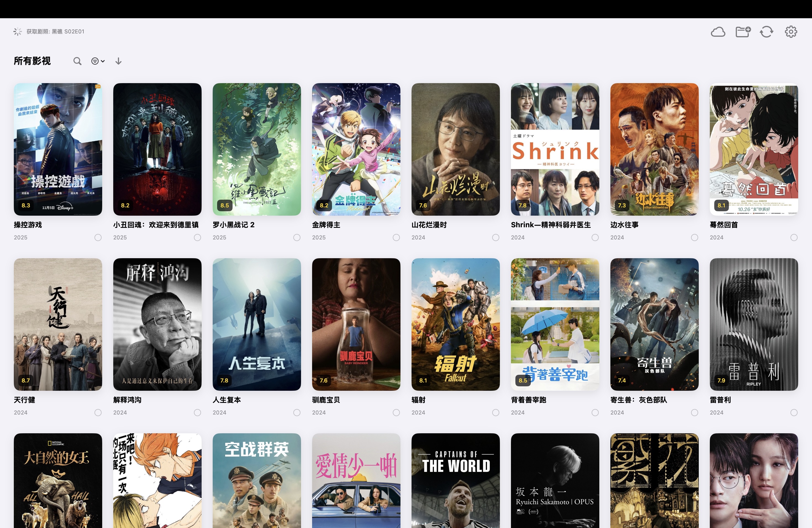
Task: Click the 所有影视 heading
Action: pyautogui.click(x=32, y=61)
